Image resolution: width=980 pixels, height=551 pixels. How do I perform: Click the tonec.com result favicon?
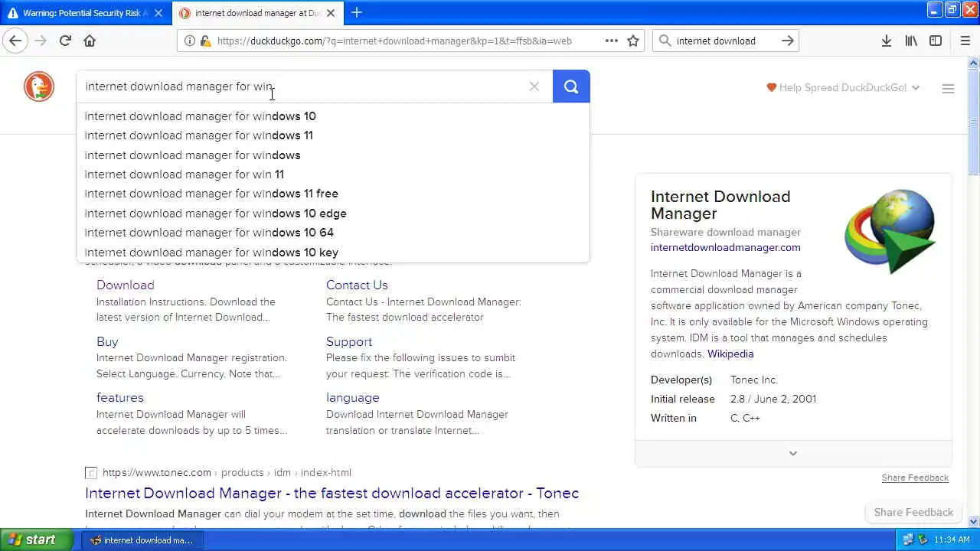click(x=91, y=473)
